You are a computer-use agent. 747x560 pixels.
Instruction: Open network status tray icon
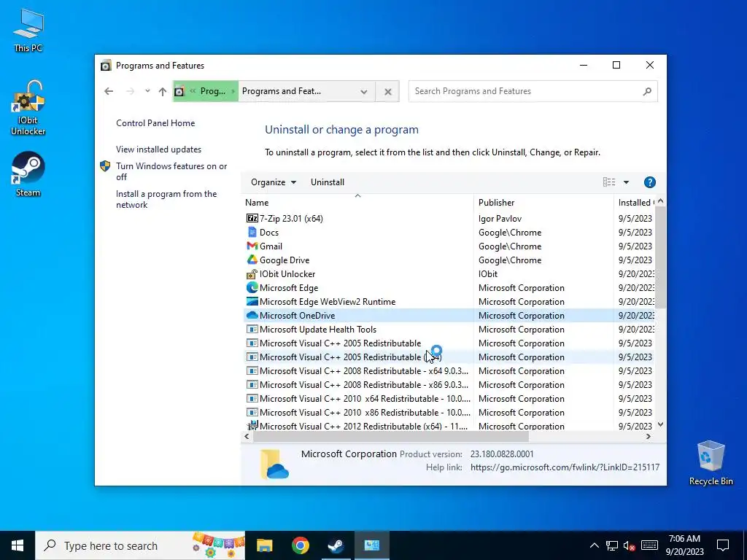[x=612, y=545]
